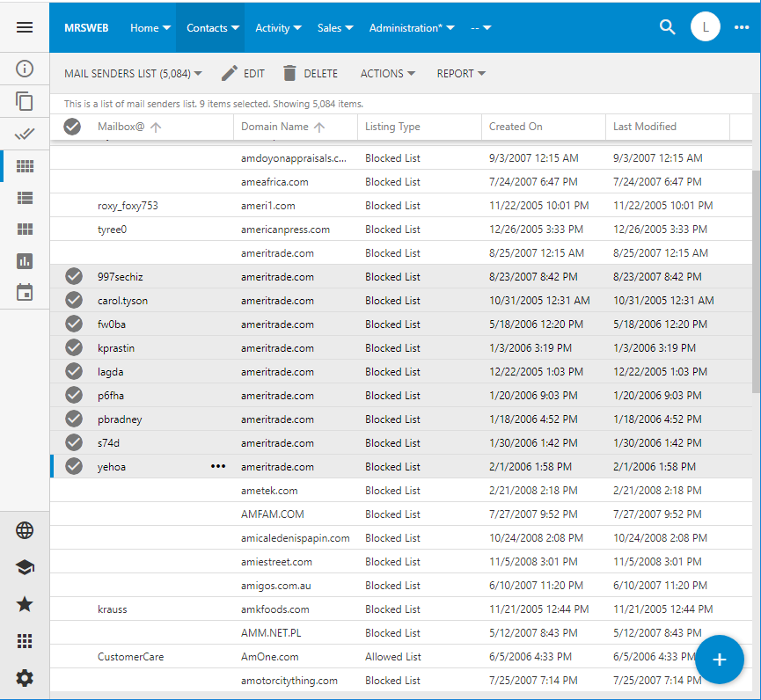The width and height of the screenshot is (761, 700).
Task: Uncheck the s74d row checkbox
Action: pos(74,442)
